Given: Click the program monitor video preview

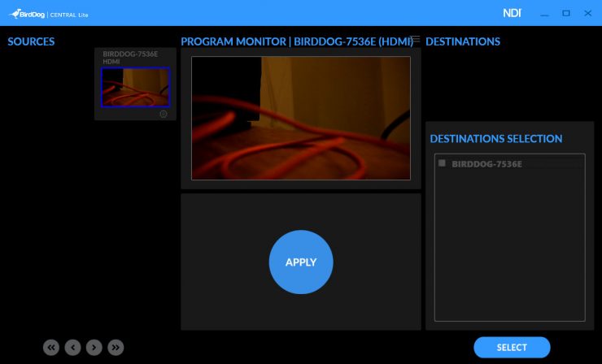Looking at the screenshot, I should (300, 118).
